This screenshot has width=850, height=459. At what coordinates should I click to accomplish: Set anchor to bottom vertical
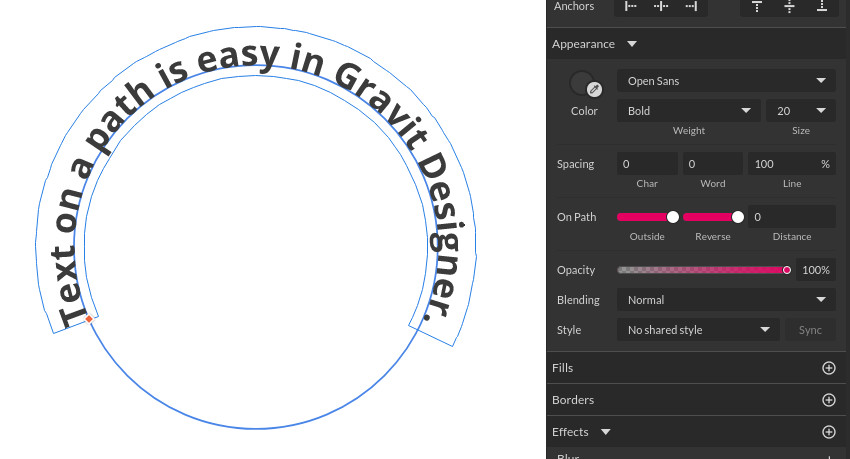tap(822, 7)
